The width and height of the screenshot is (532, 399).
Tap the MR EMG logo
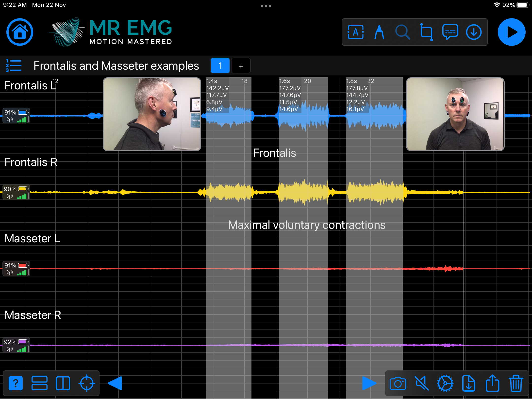(x=111, y=32)
